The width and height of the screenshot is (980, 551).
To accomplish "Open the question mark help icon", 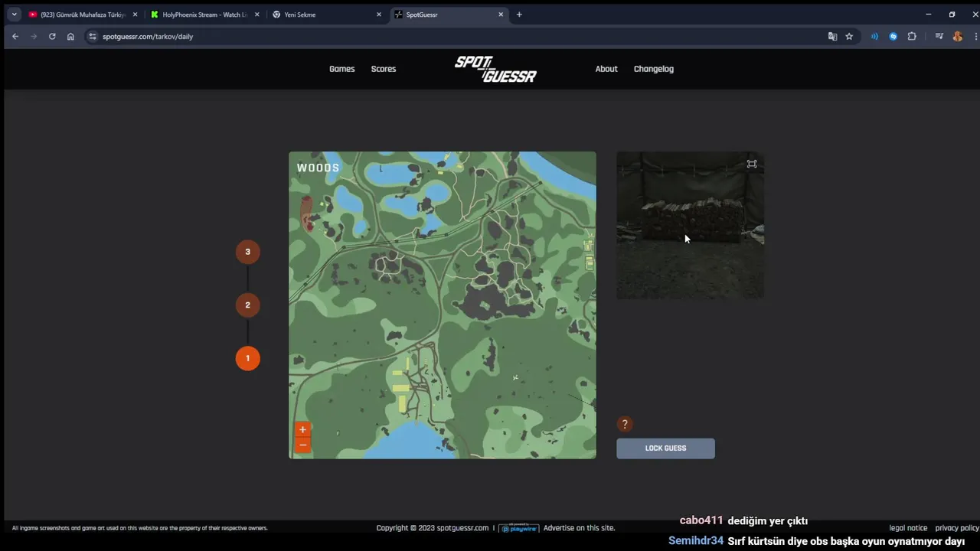I will pos(625,424).
